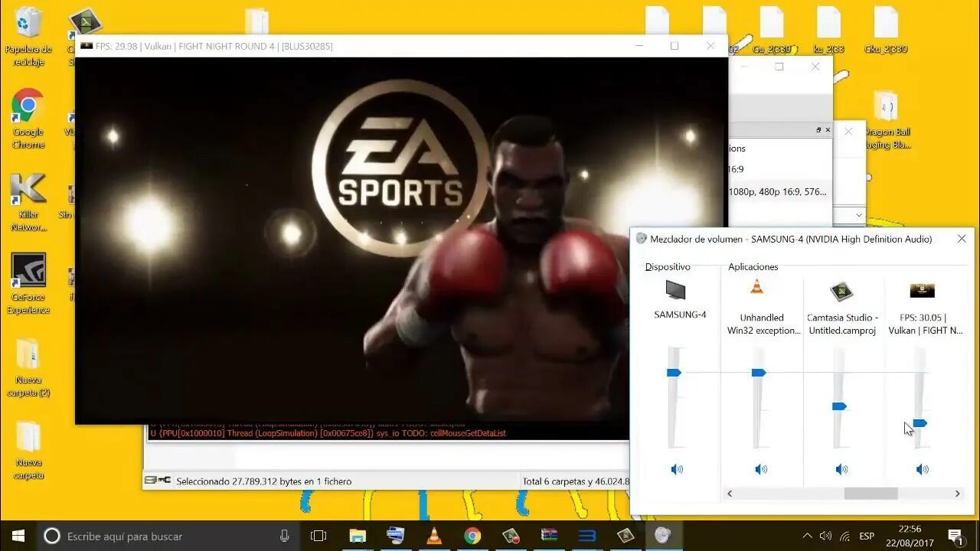Mute the SAMSUNG-4 device volume
980x551 pixels.
click(x=677, y=469)
